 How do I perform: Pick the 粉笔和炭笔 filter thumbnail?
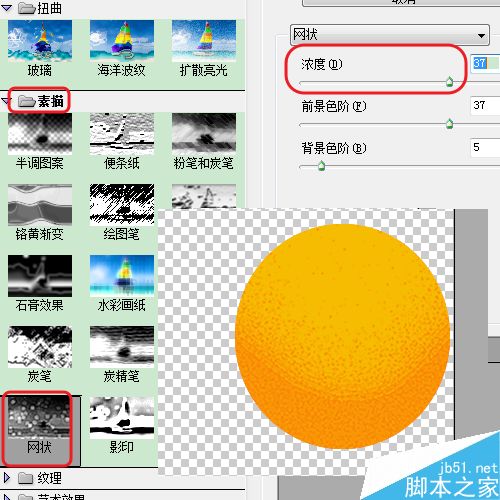click(x=204, y=134)
